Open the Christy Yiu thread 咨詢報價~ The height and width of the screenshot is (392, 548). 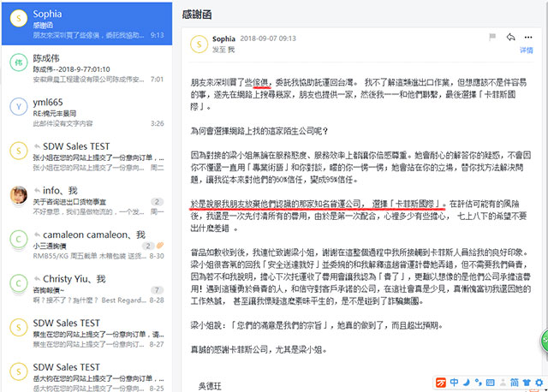coord(86,289)
